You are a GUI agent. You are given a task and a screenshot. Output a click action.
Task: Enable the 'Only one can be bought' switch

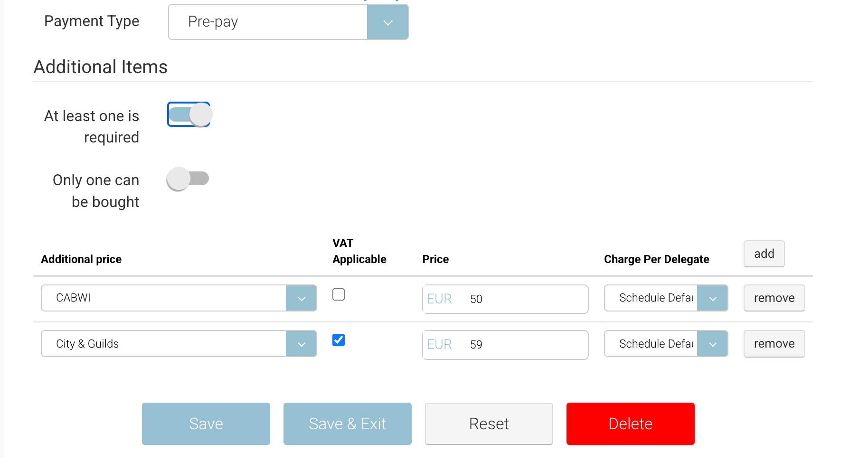(188, 179)
